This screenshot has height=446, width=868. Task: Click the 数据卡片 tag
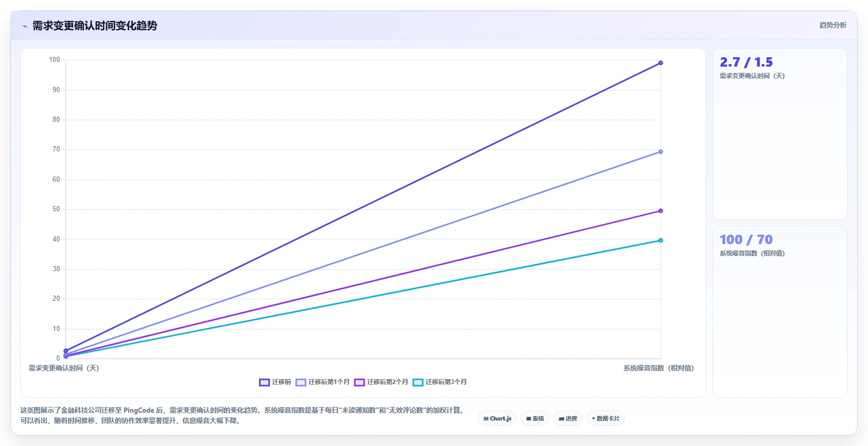[x=606, y=418]
